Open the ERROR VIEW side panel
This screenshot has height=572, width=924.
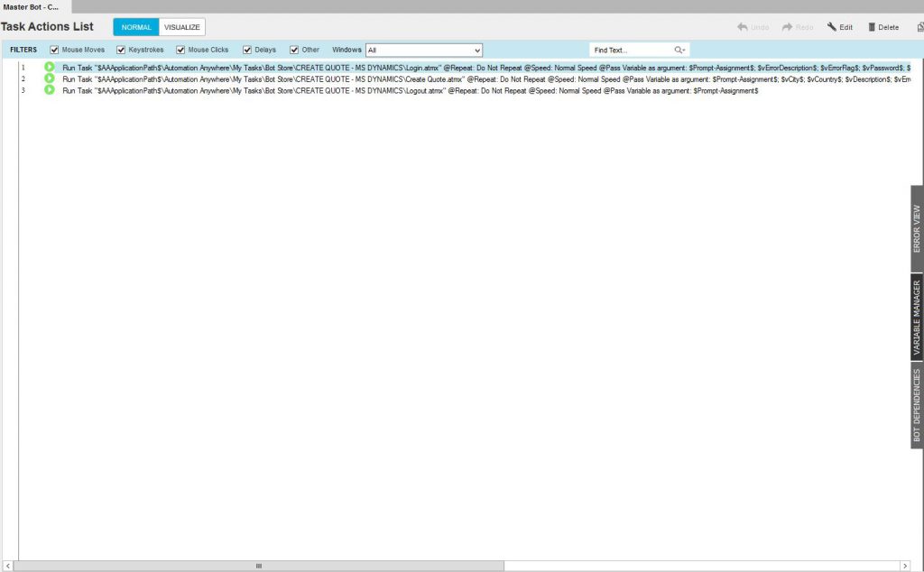917,228
